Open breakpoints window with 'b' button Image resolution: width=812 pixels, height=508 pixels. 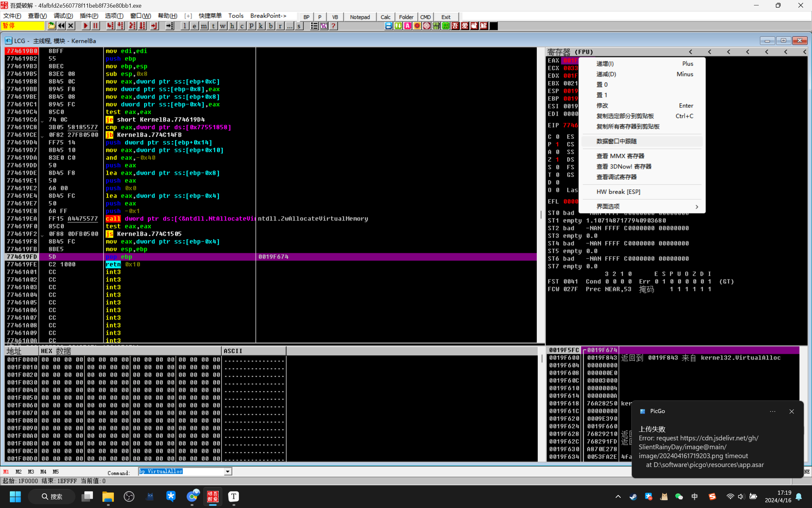click(x=271, y=26)
